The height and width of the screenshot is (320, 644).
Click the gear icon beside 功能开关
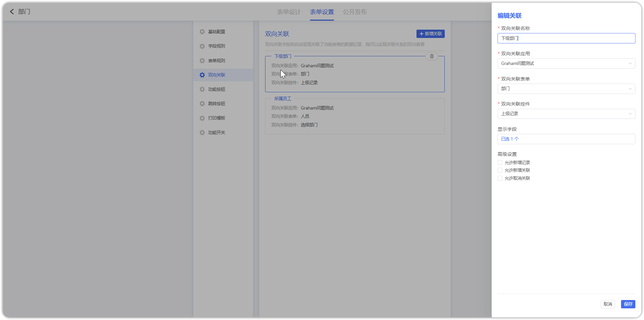[202, 133]
